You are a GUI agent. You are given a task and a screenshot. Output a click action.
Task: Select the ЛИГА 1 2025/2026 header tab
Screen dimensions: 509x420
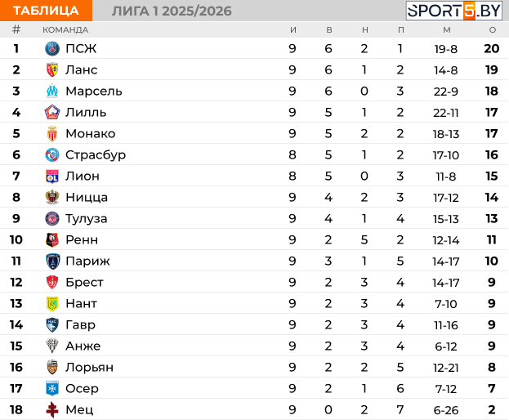(x=172, y=11)
